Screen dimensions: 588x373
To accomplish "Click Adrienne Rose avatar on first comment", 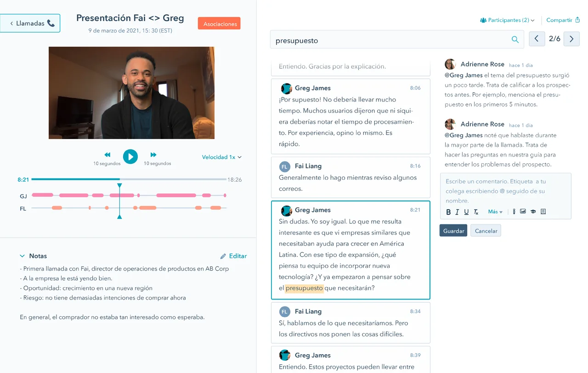I will (x=450, y=64).
